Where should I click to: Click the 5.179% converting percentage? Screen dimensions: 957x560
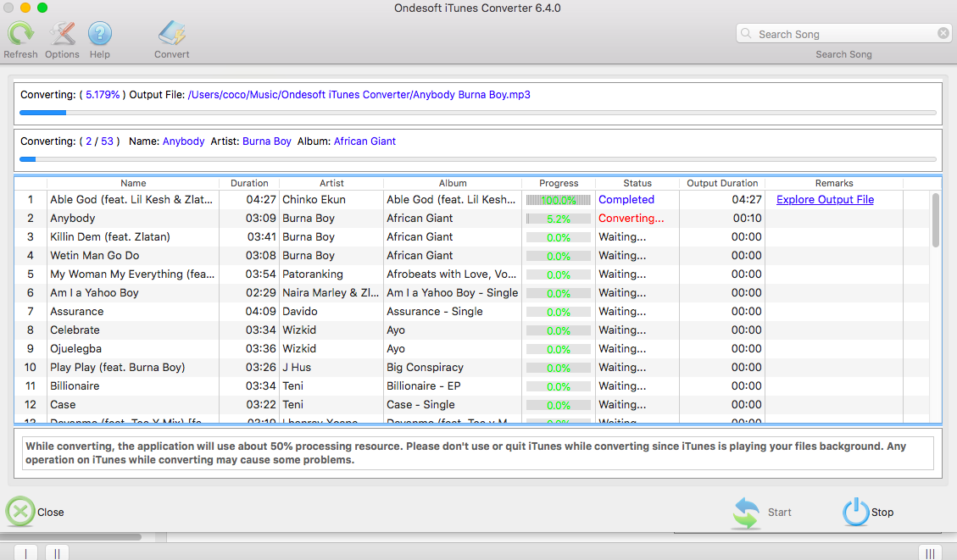[x=103, y=95]
